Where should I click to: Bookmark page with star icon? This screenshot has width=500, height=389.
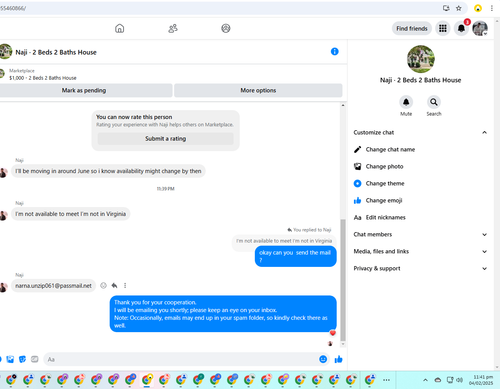click(459, 8)
